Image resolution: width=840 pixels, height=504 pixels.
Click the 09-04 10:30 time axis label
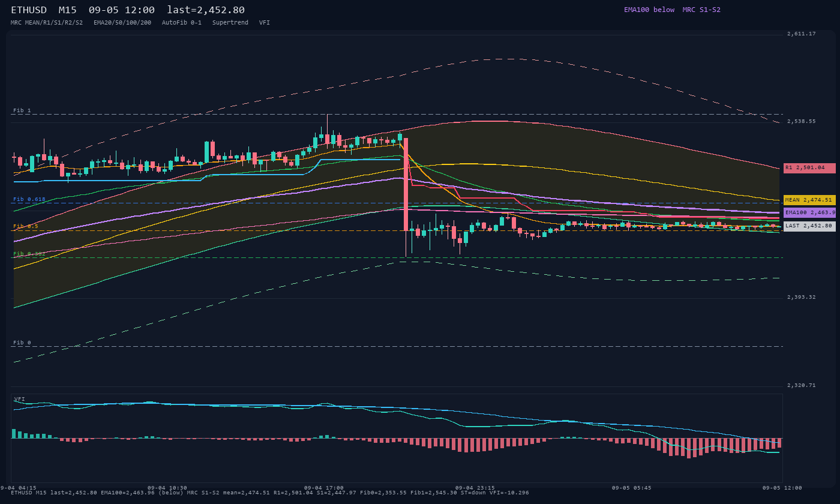167,488
